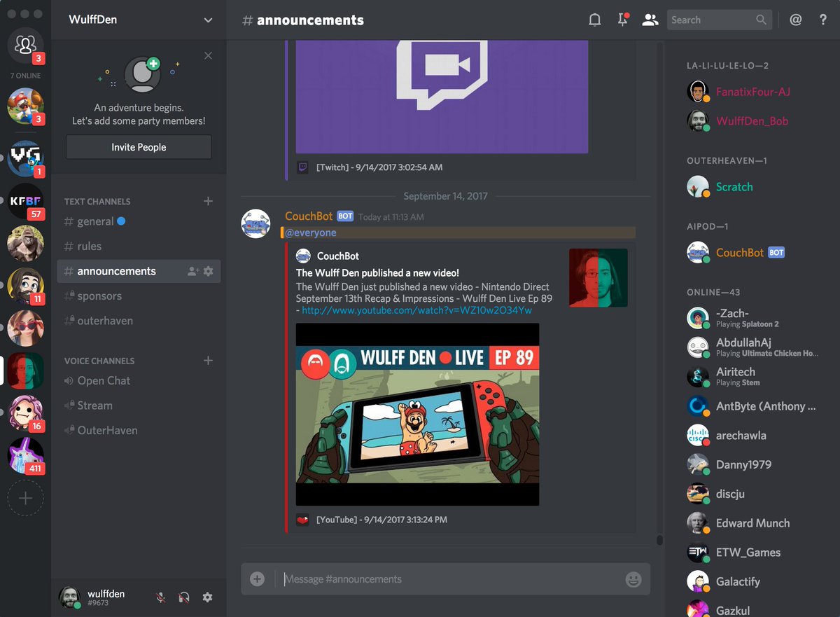The width and height of the screenshot is (840, 617).
Task: Click the Twitch embed image
Action: tap(442, 97)
